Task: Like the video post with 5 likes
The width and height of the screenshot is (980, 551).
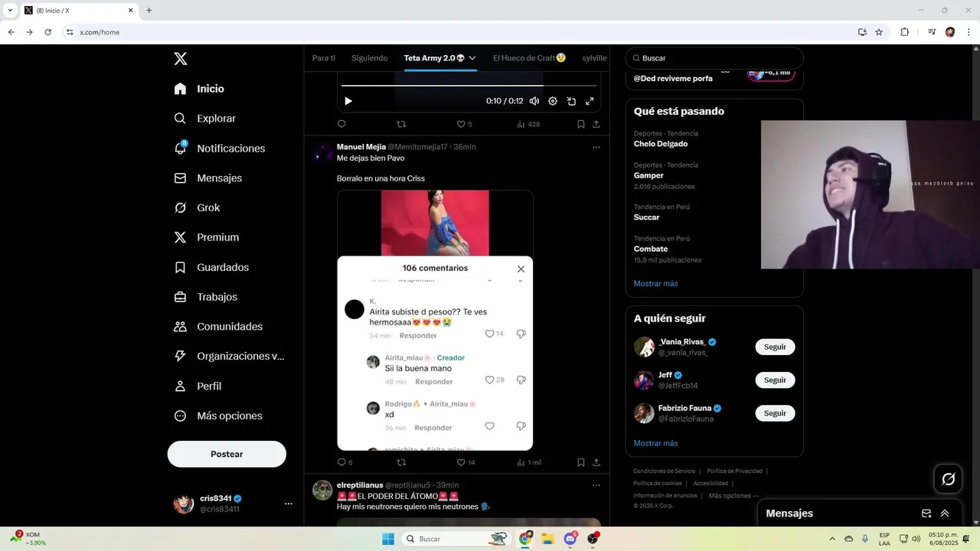Action: tap(464, 124)
